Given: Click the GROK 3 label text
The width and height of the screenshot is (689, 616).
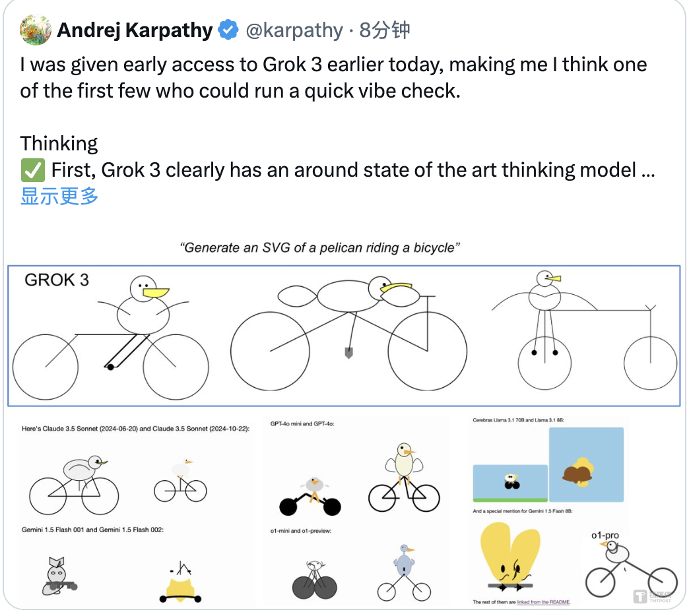Looking at the screenshot, I should [57, 280].
